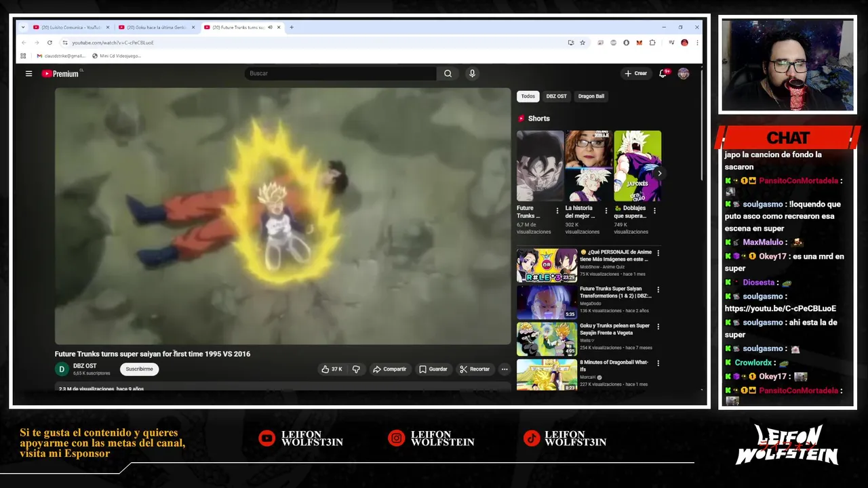The width and height of the screenshot is (868, 488).
Task: Click the search magnifier button
Action: point(448,73)
